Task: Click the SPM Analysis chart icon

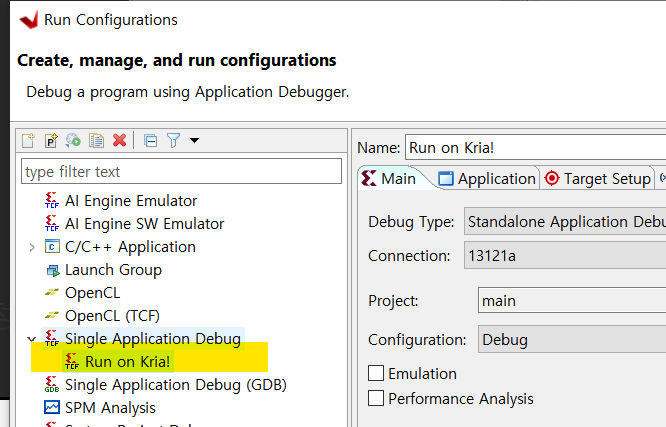Action: [52, 407]
